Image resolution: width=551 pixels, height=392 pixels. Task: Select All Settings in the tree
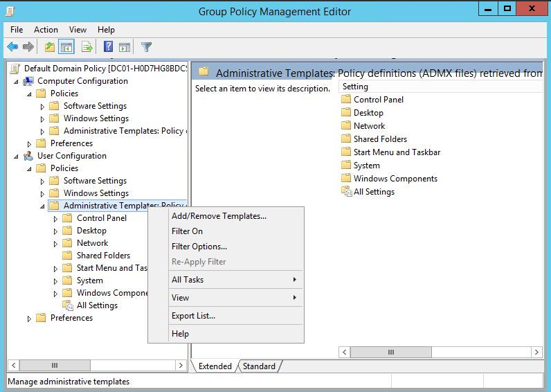coord(97,305)
